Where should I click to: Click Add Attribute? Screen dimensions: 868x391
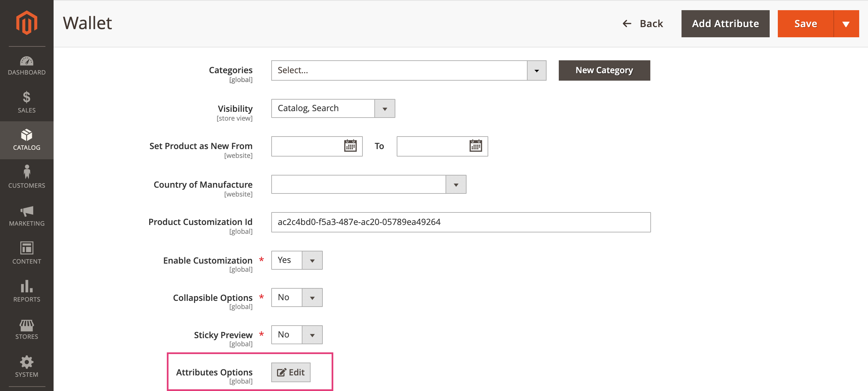pyautogui.click(x=725, y=23)
